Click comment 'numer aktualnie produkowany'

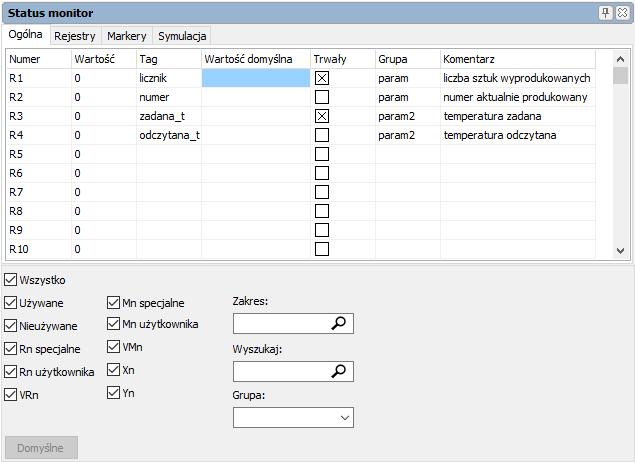point(515,97)
